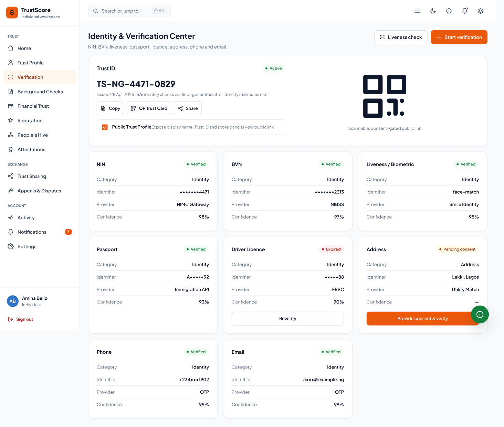Click the Lekki, Lagos identifier value
504x427 pixels.
pos(465,277)
